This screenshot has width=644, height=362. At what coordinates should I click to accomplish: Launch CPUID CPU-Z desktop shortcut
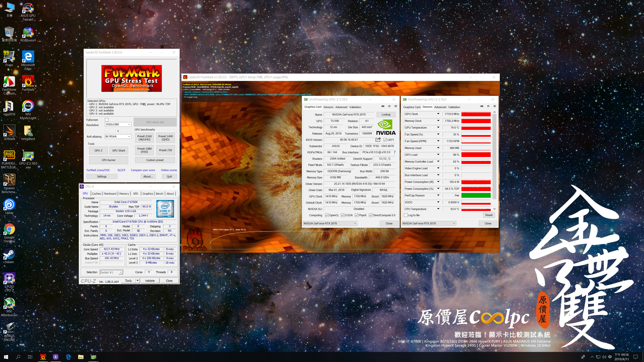click(x=9, y=282)
